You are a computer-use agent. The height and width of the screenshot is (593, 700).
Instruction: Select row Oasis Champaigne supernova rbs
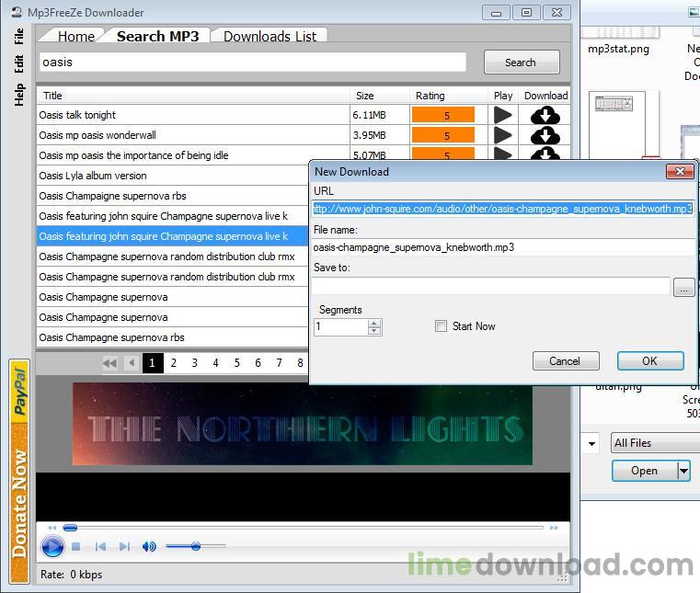point(173,196)
